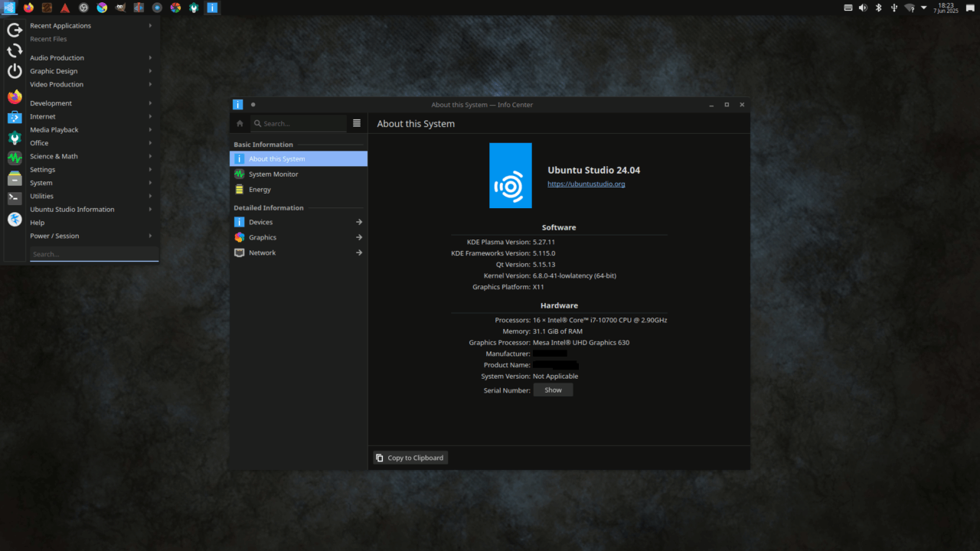Select Energy in Basic Information
980x551 pixels.
coord(260,190)
